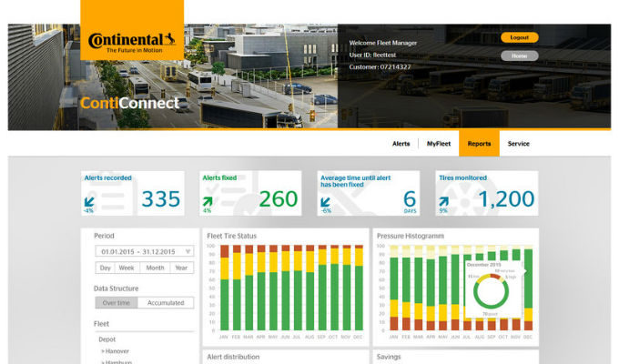The image size is (619, 364).
Task: Choose Accumulated data structure
Action: (x=166, y=303)
